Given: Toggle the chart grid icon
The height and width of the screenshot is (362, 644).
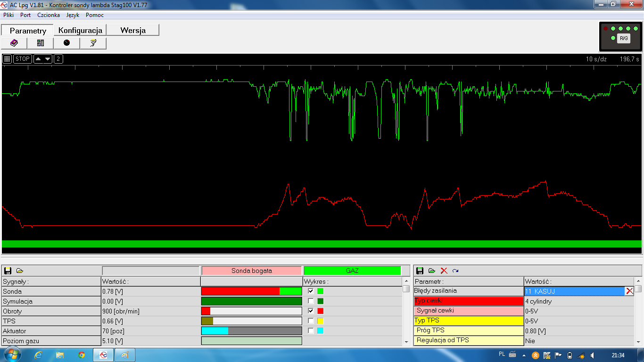Looking at the screenshot, I should pos(7,59).
